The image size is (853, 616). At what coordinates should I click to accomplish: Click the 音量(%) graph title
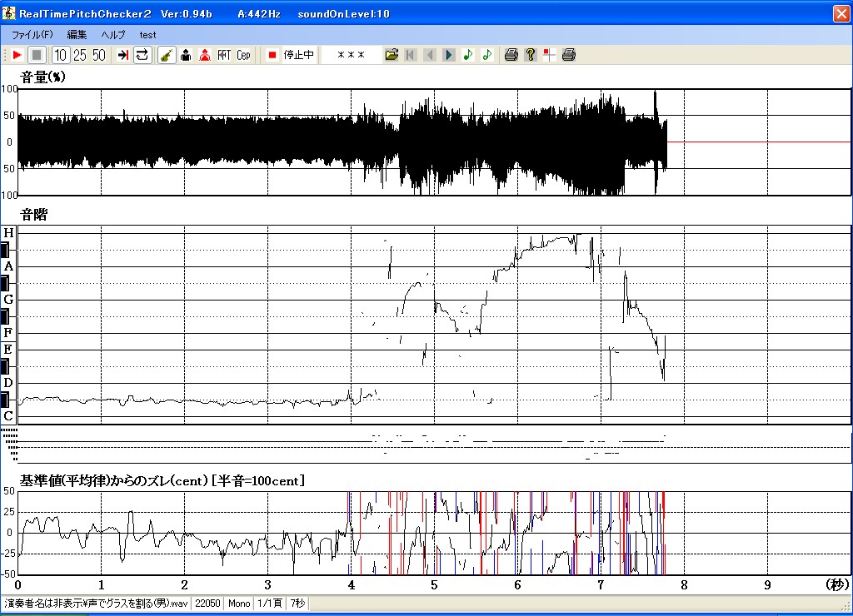coord(42,77)
